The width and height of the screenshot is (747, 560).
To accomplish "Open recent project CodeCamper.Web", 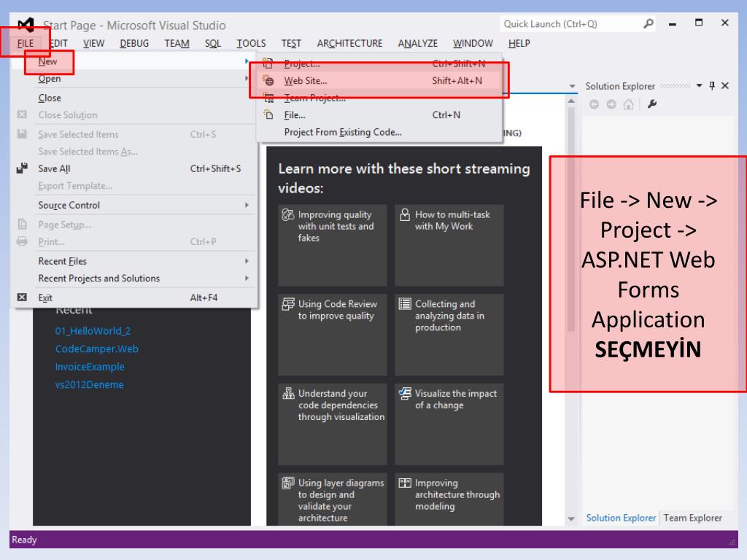I will pyautogui.click(x=97, y=349).
